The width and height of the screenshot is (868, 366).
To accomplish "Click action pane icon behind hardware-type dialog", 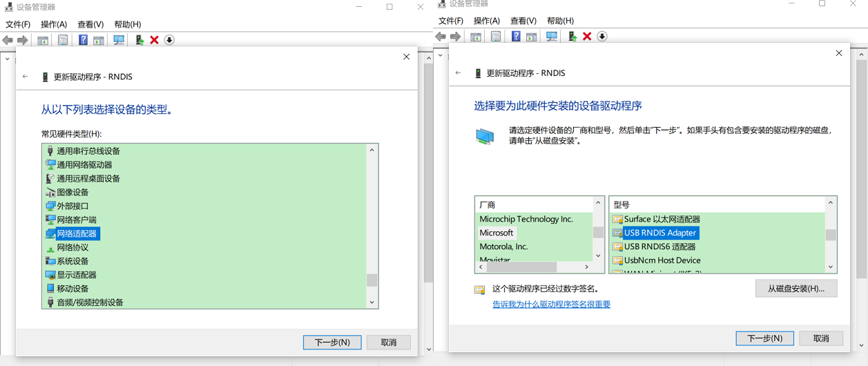I will coord(99,40).
